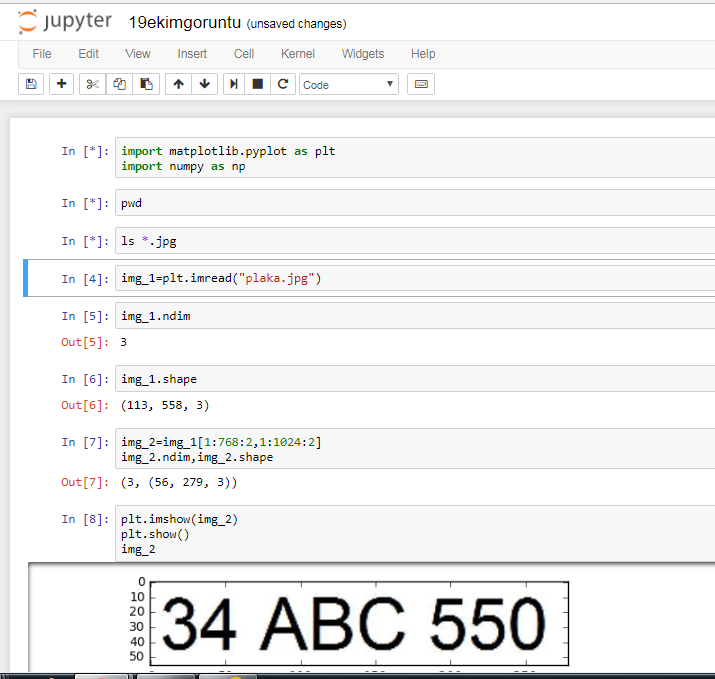Click the output (3, (56, 279, 3))
Image resolution: width=715 pixels, height=679 pixels.
point(179,482)
